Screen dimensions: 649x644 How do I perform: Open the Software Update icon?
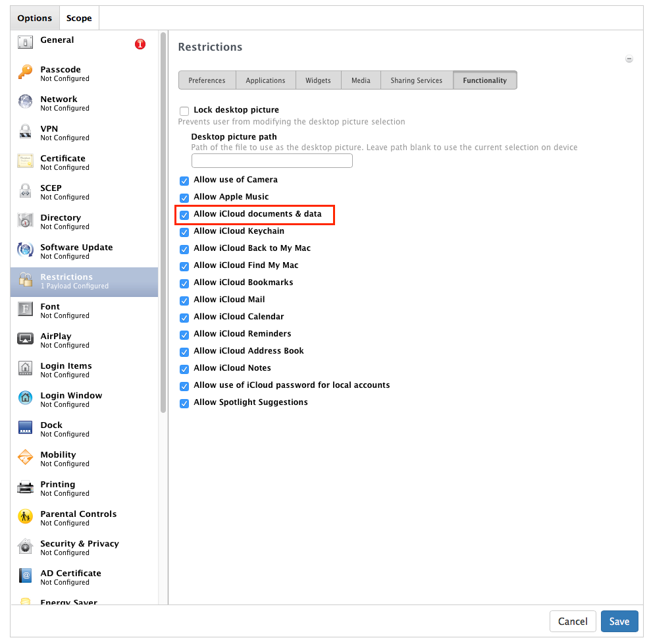click(25, 250)
